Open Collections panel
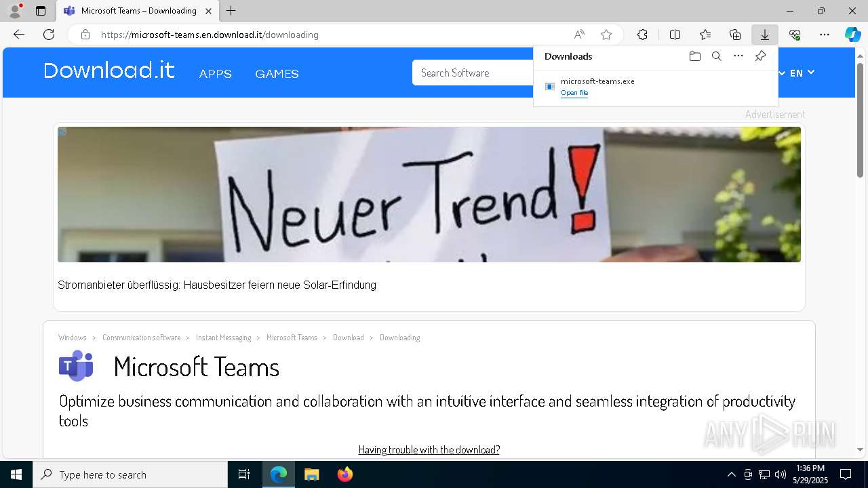The width and height of the screenshot is (868, 488). coord(735,35)
